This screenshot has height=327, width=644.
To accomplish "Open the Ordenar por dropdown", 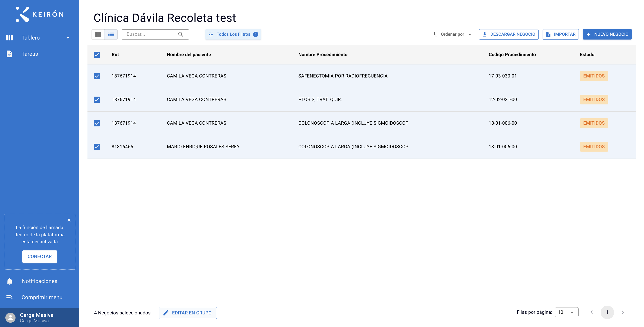I will (x=452, y=34).
